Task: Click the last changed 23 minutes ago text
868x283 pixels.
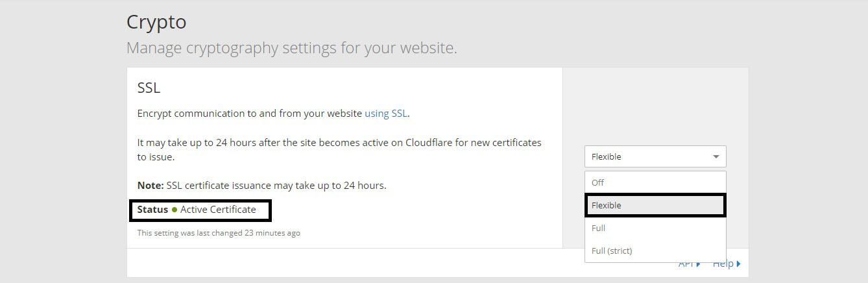Action: (x=219, y=232)
